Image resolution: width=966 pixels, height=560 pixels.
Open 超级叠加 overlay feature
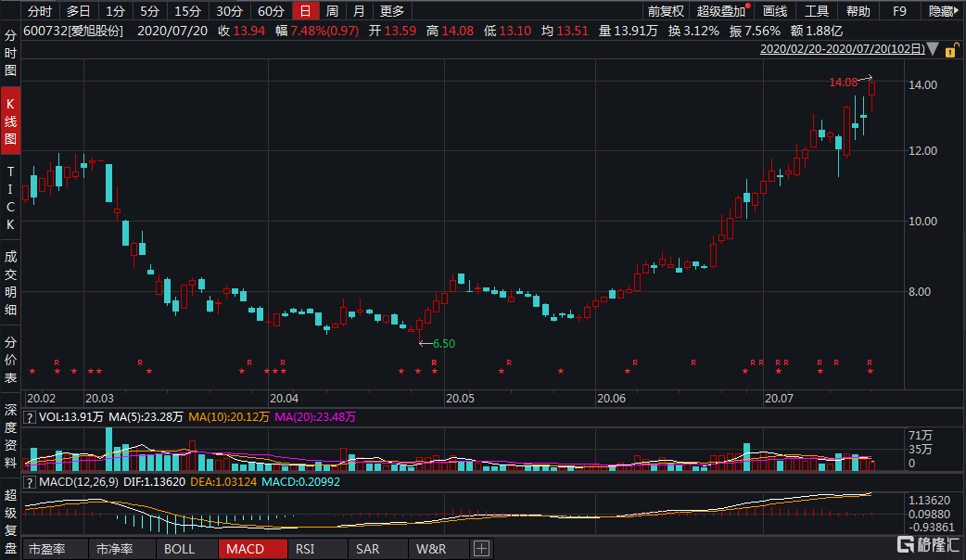721,11
